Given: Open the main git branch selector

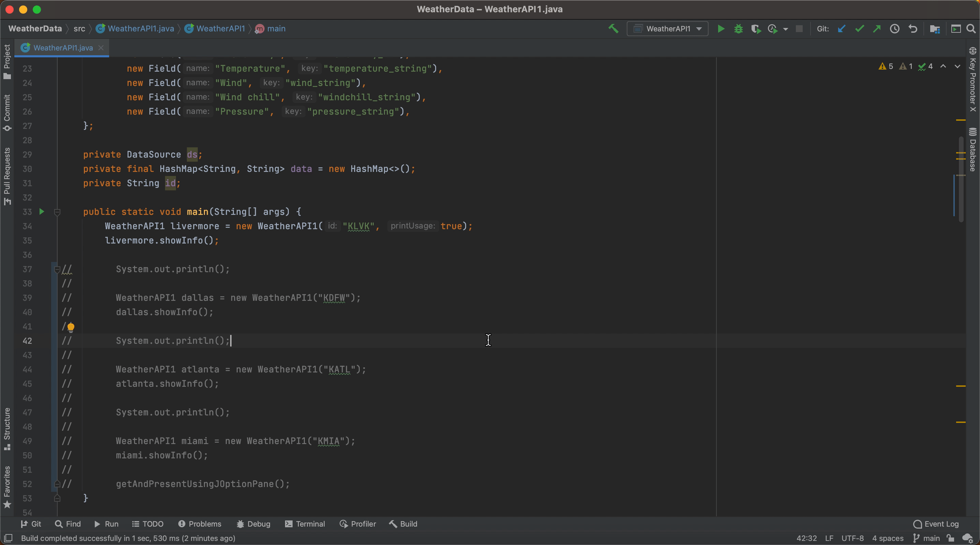Looking at the screenshot, I should pos(927,538).
